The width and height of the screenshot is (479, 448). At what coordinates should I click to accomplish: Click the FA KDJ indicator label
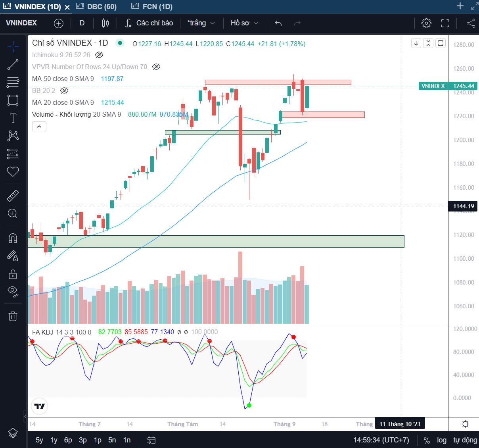click(x=61, y=332)
